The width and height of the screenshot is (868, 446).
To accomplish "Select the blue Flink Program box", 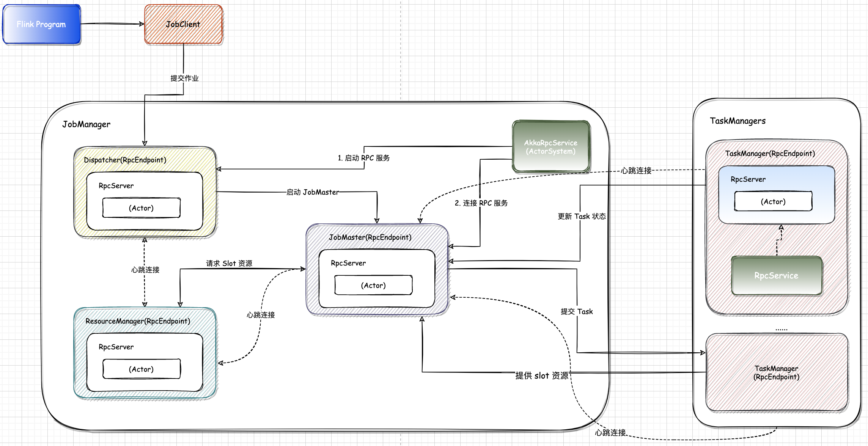I will click(x=41, y=24).
